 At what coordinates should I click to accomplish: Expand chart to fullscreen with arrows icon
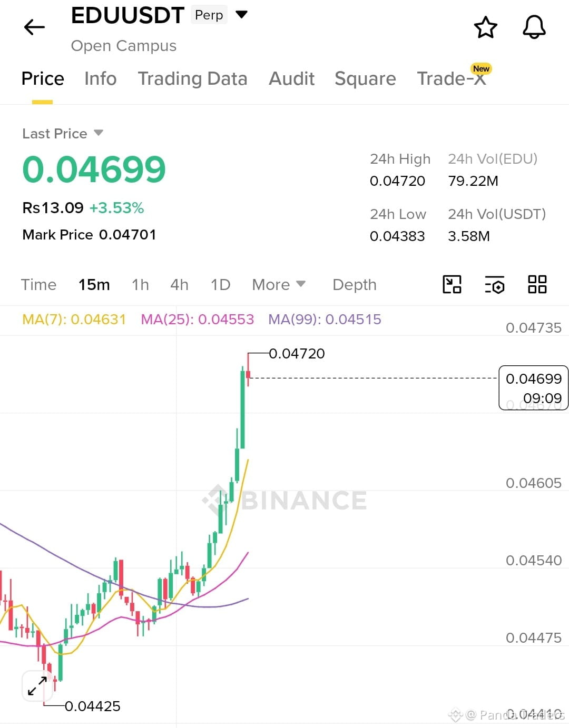pyautogui.click(x=37, y=686)
